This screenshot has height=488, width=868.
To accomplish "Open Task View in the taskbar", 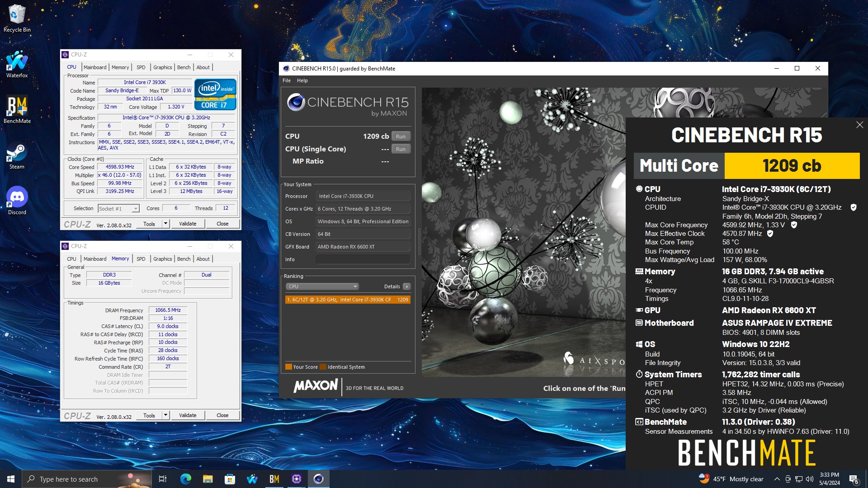I will (x=163, y=479).
